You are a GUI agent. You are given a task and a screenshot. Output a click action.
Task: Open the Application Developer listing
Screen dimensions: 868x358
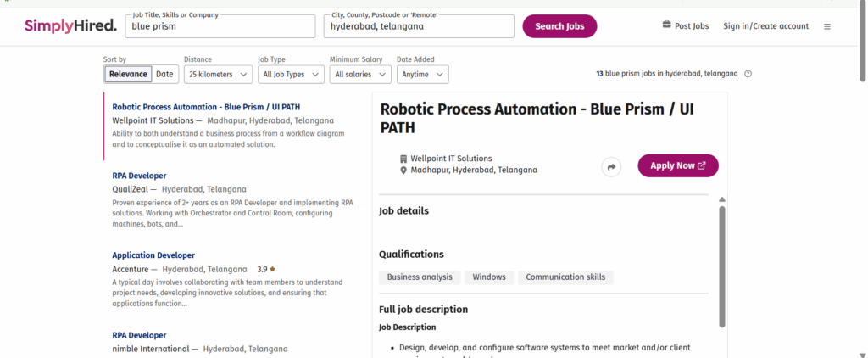pos(153,255)
